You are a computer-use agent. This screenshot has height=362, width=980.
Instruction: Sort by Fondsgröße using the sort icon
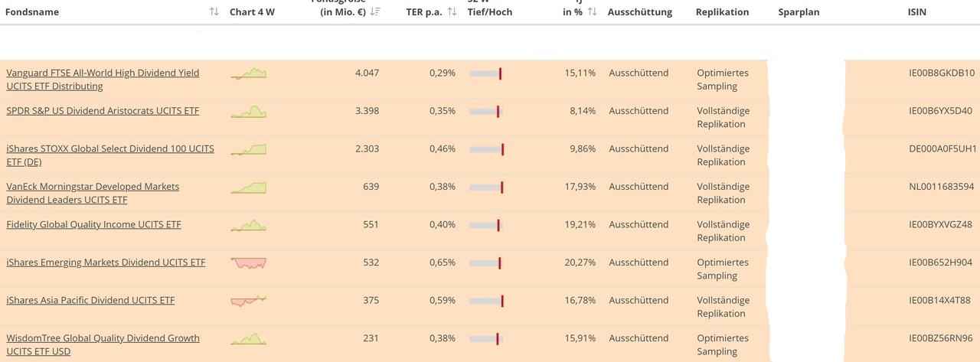pos(375,12)
